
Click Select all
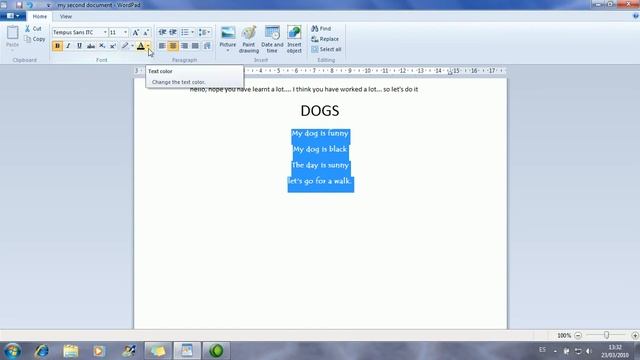pyautogui.click(x=326, y=49)
